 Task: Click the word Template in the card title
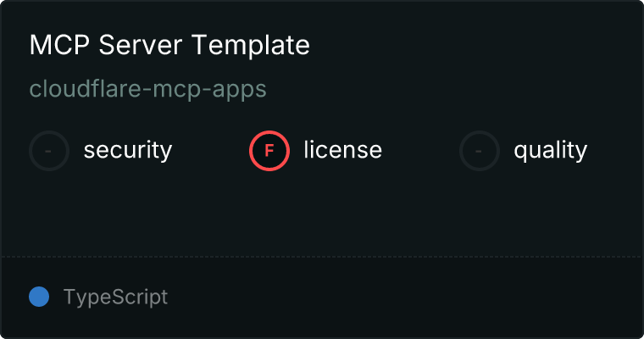251,45
